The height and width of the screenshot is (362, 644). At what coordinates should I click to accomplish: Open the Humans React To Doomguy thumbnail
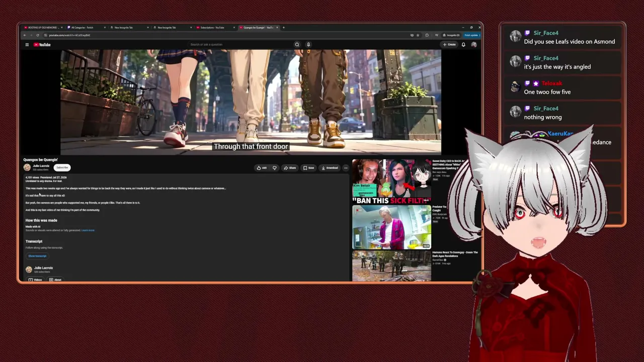(391, 266)
